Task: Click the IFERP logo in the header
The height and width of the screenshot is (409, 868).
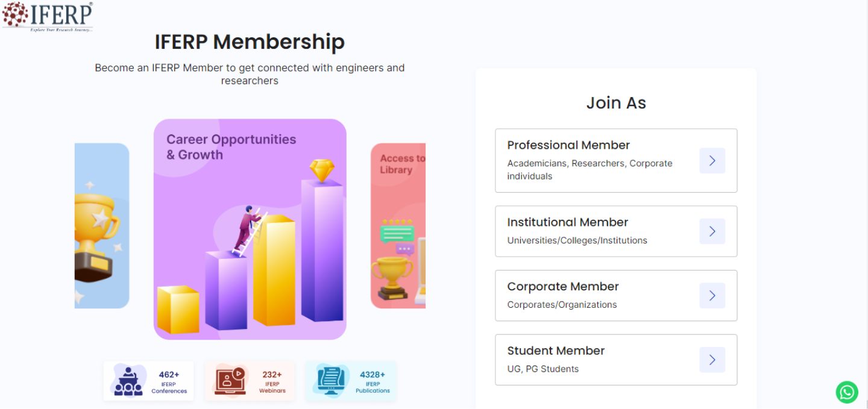Action: click(48, 16)
